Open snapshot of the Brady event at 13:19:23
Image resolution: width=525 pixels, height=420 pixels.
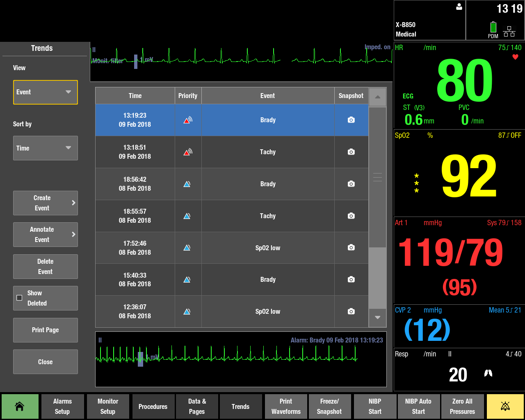[x=351, y=120]
